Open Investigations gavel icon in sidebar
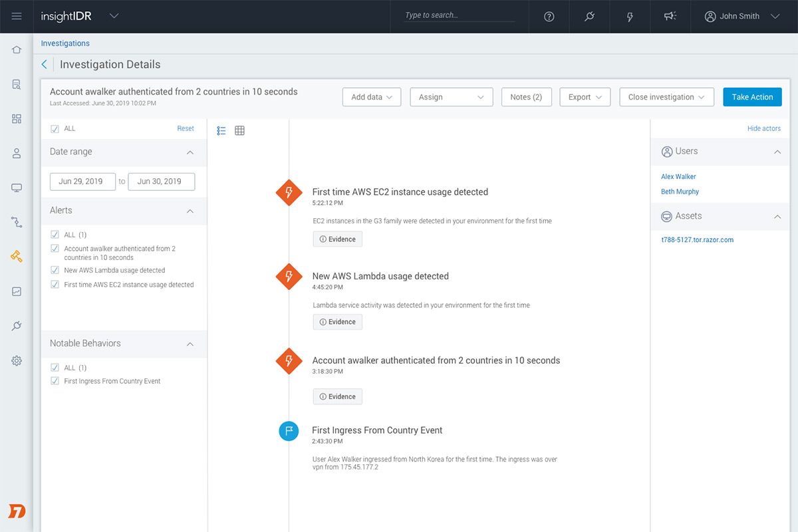798x532 pixels. pyautogui.click(x=17, y=256)
